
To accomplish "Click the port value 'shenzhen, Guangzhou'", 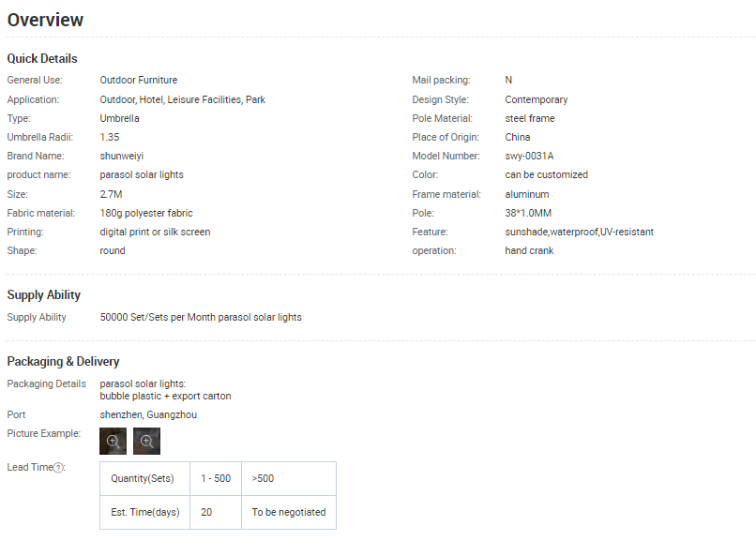I will click(148, 414).
